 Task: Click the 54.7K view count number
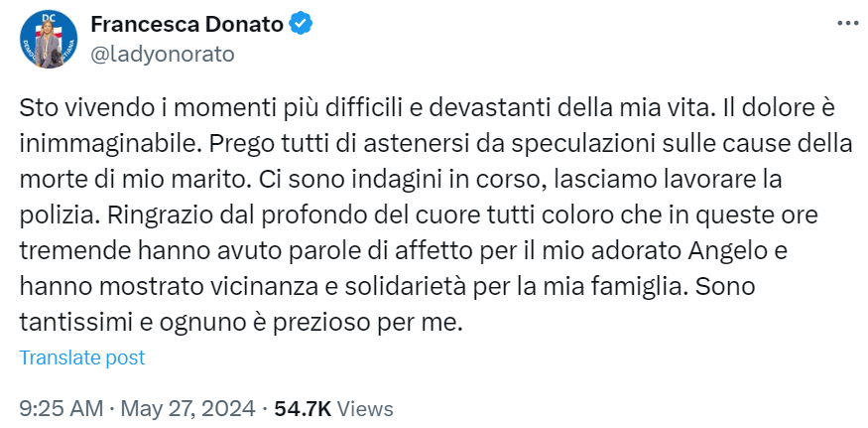click(304, 408)
